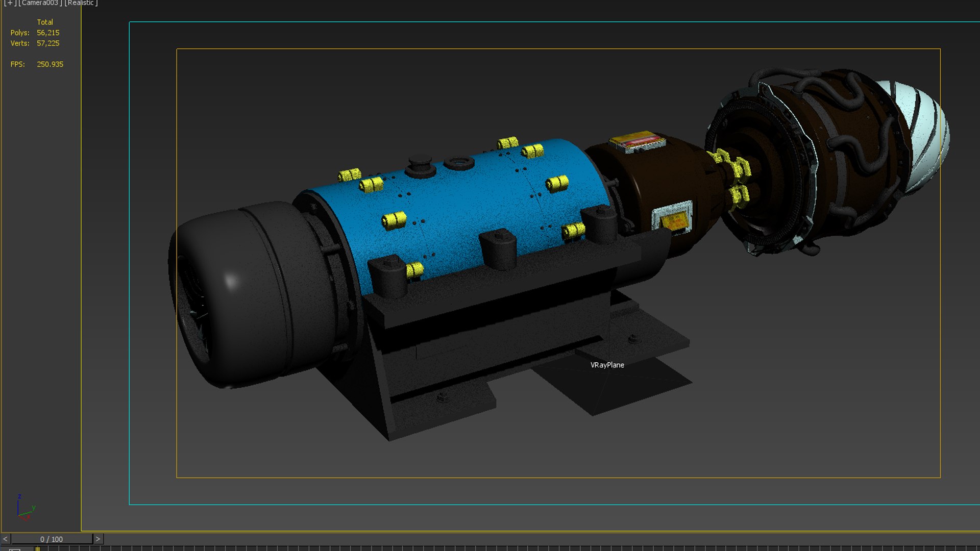Click the Polys count 56,215
Screen dimensions: 980x551
(x=48, y=33)
